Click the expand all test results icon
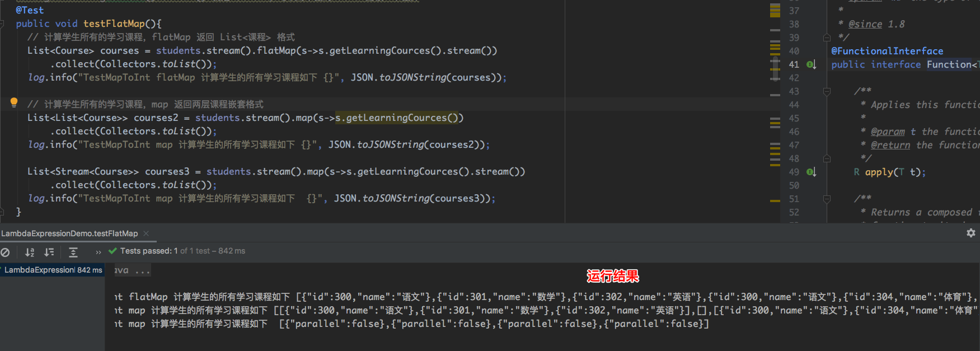This screenshot has width=980, height=351. (x=73, y=252)
